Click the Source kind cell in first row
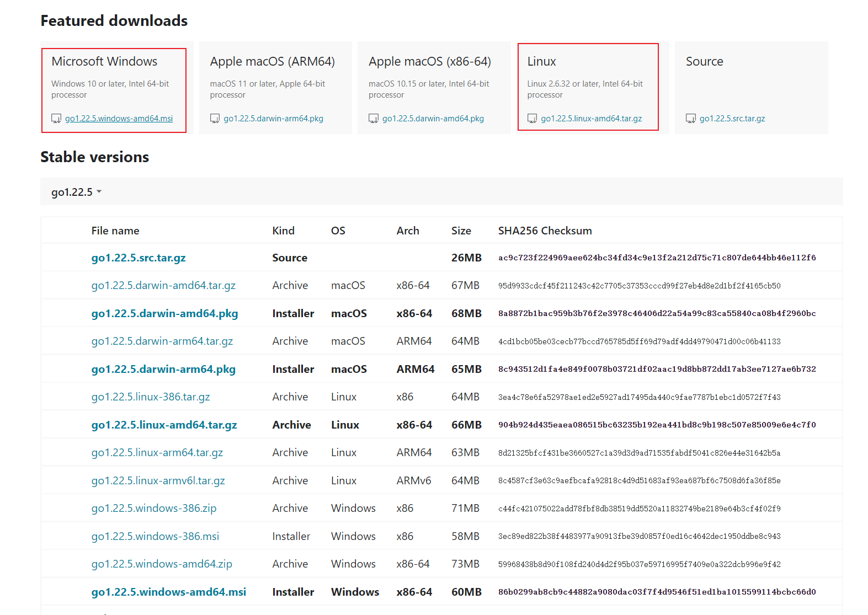The image size is (868, 615). point(290,258)
